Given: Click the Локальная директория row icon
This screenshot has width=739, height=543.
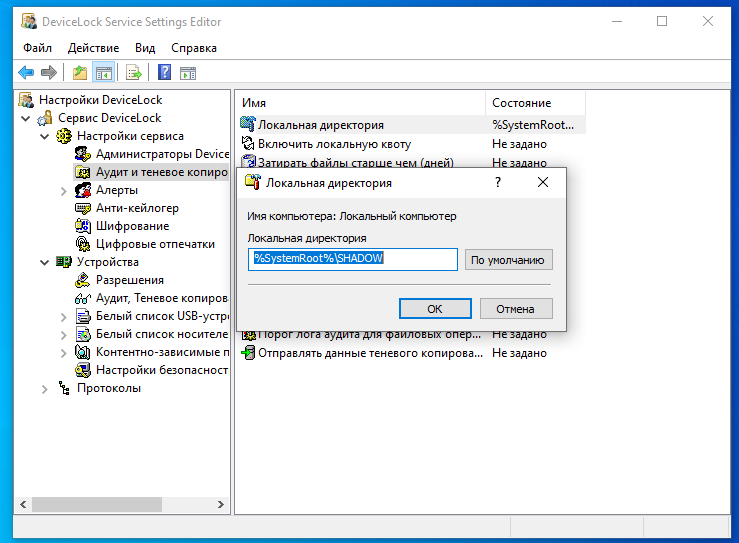Looking at the screenshot, I should click(x=248, y=124).
